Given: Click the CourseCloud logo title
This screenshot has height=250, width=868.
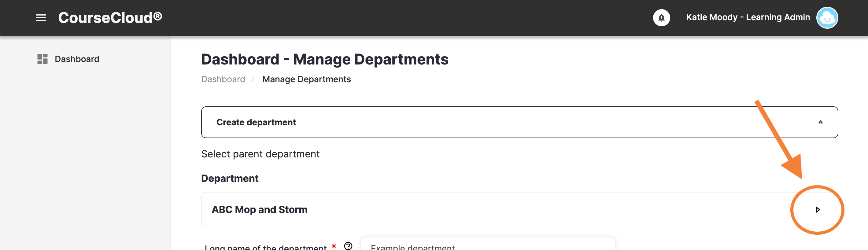Looking at the screenshot, I should (110, 17).
